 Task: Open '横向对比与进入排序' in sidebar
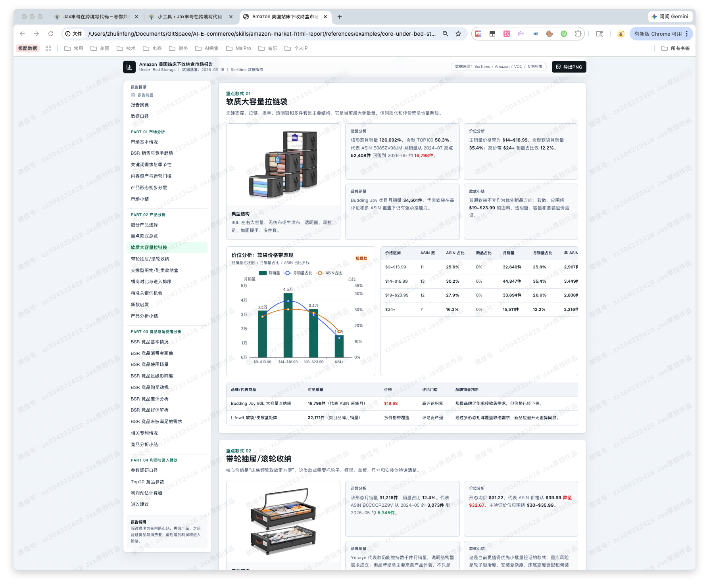[151, 282]
